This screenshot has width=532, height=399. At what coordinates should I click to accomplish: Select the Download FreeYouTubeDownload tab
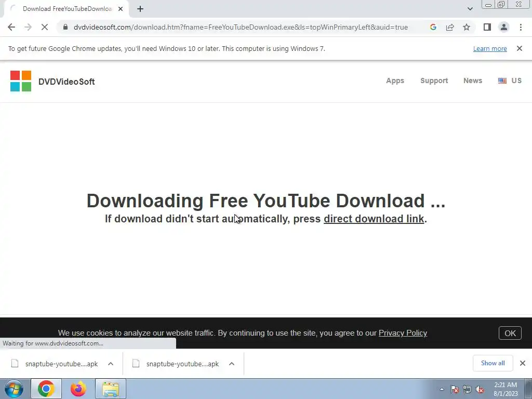coord(66,9)
